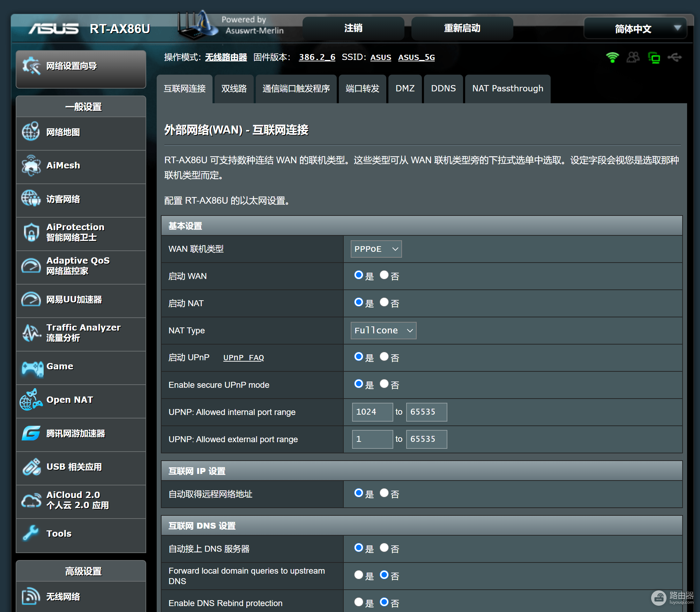Open the UPnP FAQ link

click(x=243, y=358)
